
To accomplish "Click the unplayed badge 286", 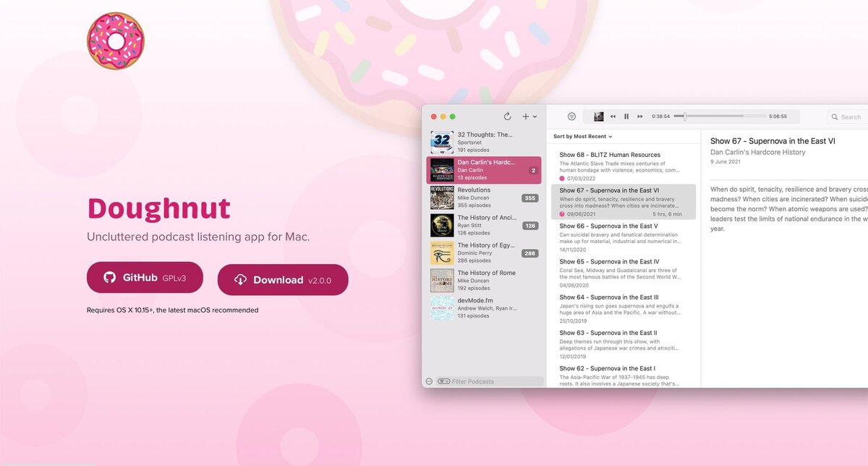I will pos(530,253).
